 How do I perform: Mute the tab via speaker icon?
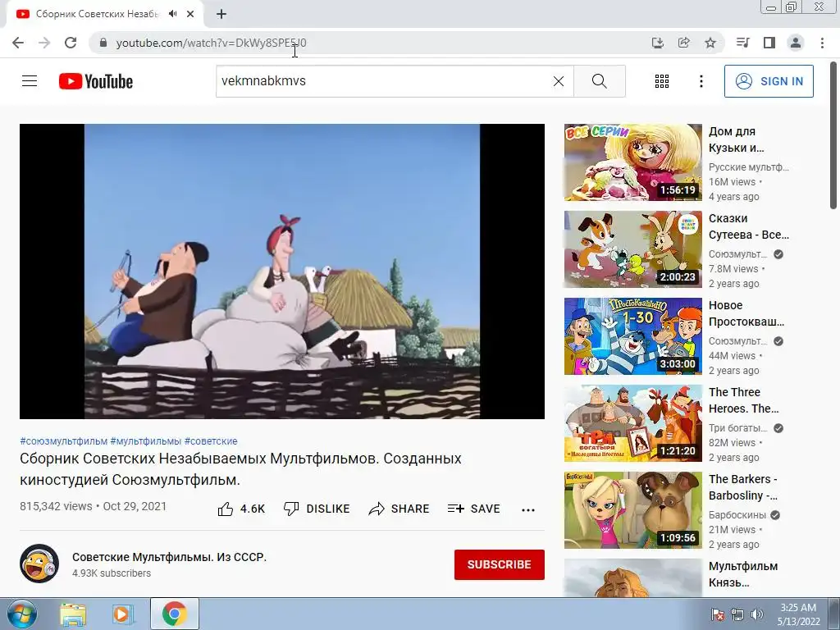[172, 14]
